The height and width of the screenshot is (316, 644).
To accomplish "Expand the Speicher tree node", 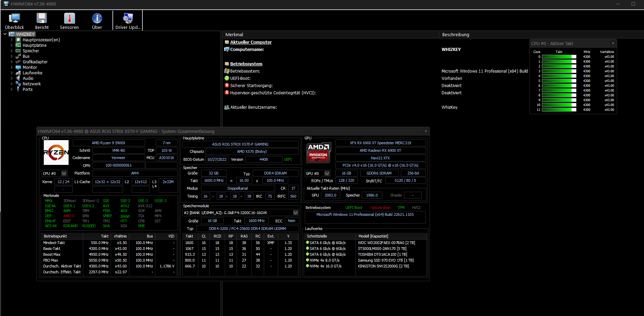I will [11, 51].
